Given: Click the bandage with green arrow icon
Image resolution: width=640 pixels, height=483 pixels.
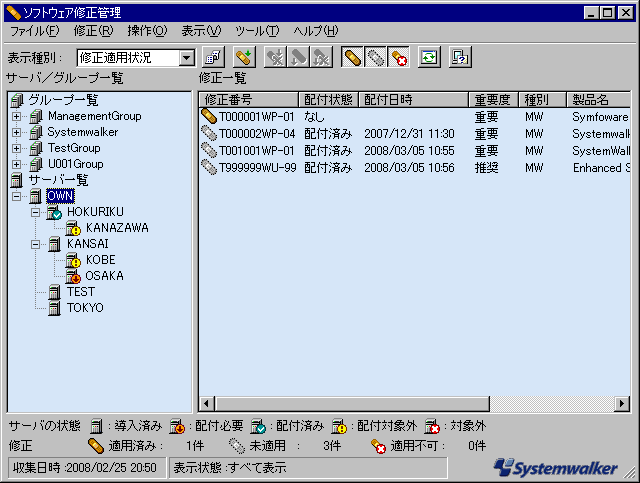Looking at the screenshot, I should (244, 57).
